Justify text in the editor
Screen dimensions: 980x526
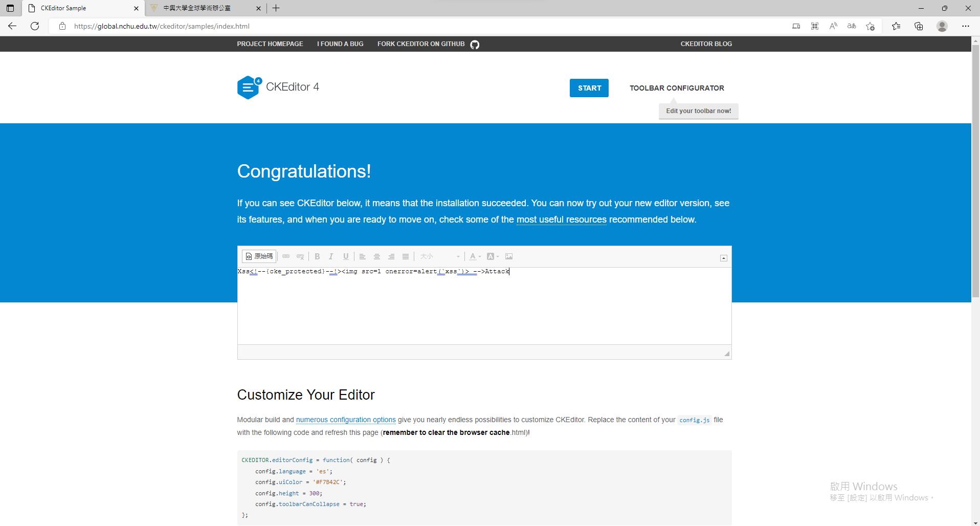(406, 256)
